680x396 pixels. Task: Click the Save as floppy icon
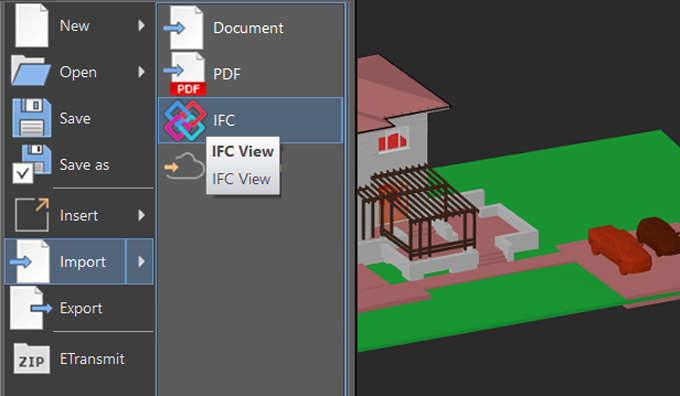click(32, 164)
